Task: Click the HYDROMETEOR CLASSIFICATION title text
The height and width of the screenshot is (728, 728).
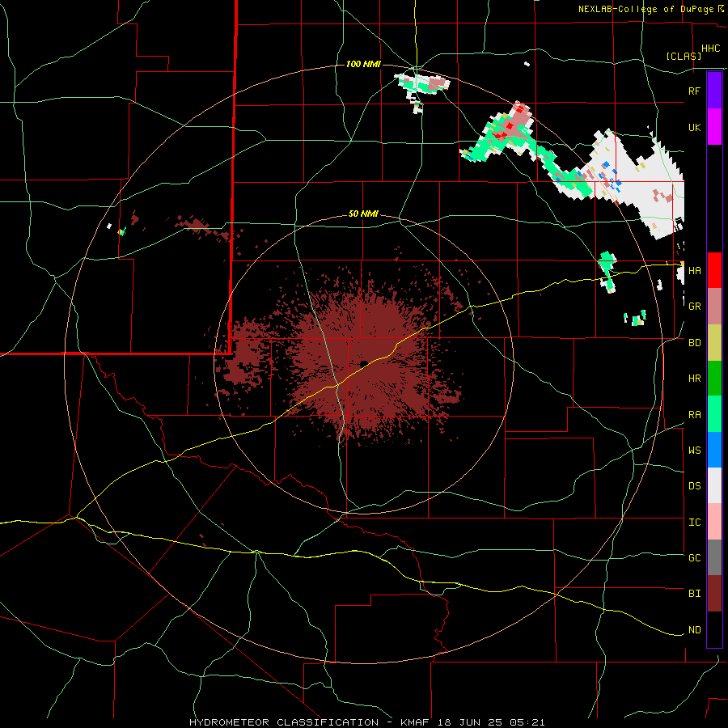Action: [284, 722]
